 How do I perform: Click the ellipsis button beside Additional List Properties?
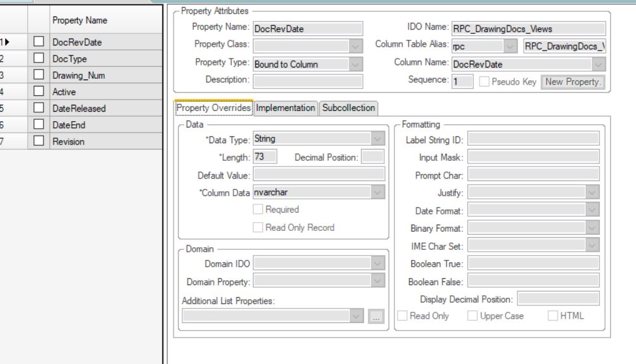pos(376,316)
